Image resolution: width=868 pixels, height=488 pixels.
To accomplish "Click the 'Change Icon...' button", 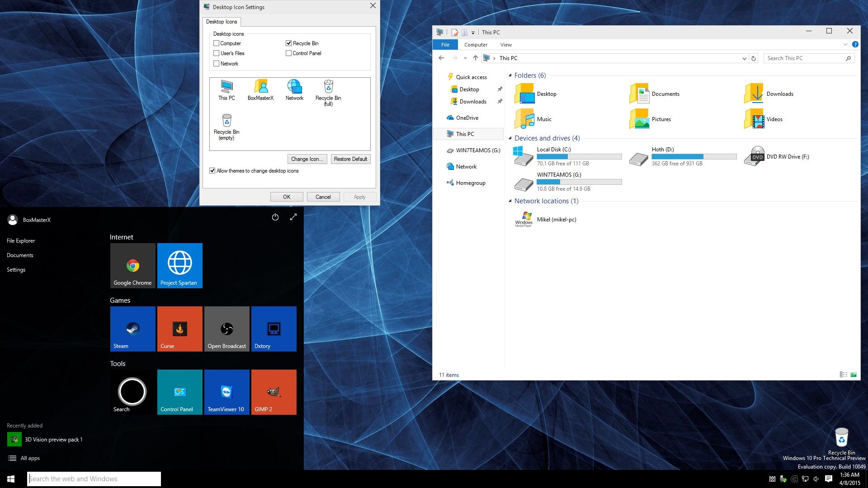I will [307, 159].
